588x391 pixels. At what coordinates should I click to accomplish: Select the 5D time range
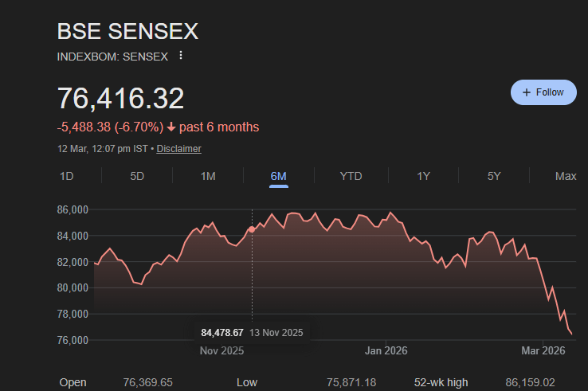tap(137, 176)
